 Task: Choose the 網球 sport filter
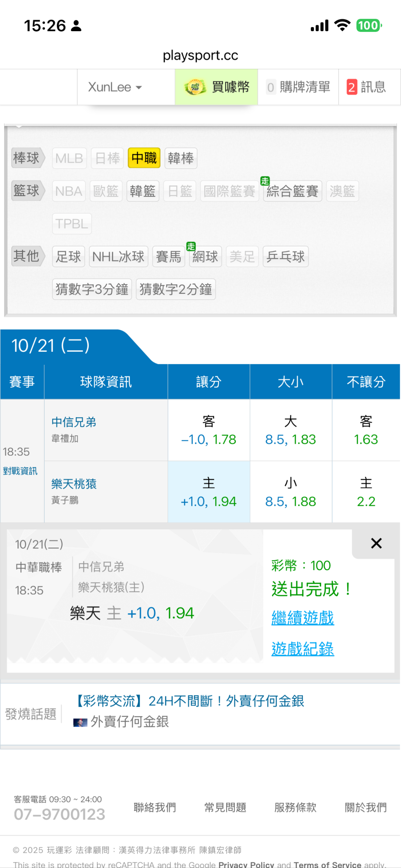point(205,257)
